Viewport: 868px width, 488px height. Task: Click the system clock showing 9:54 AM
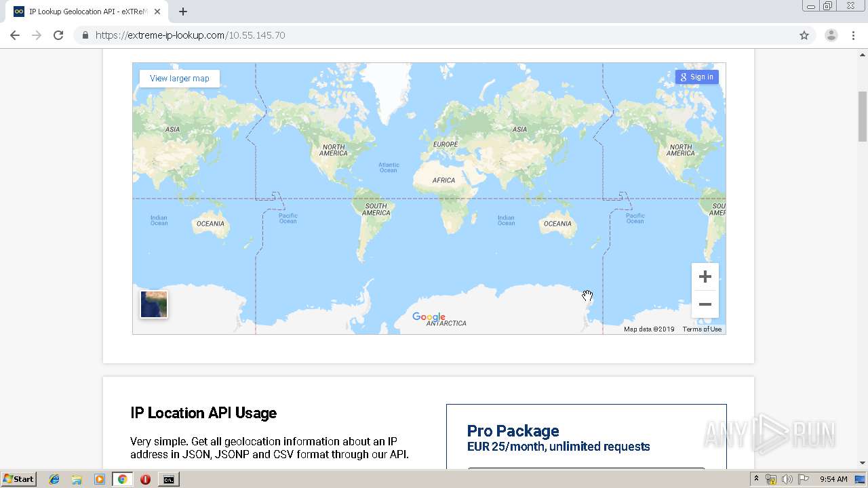[833, 479]
